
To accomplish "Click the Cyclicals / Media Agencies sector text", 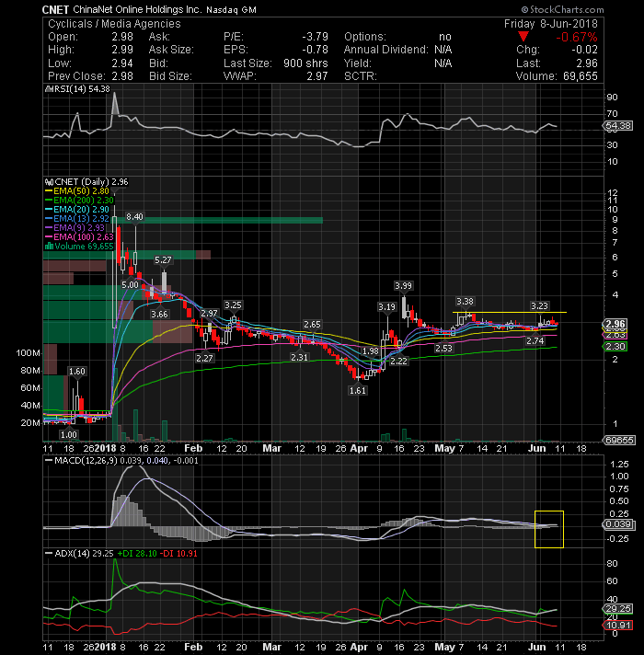I will point(114,24).
